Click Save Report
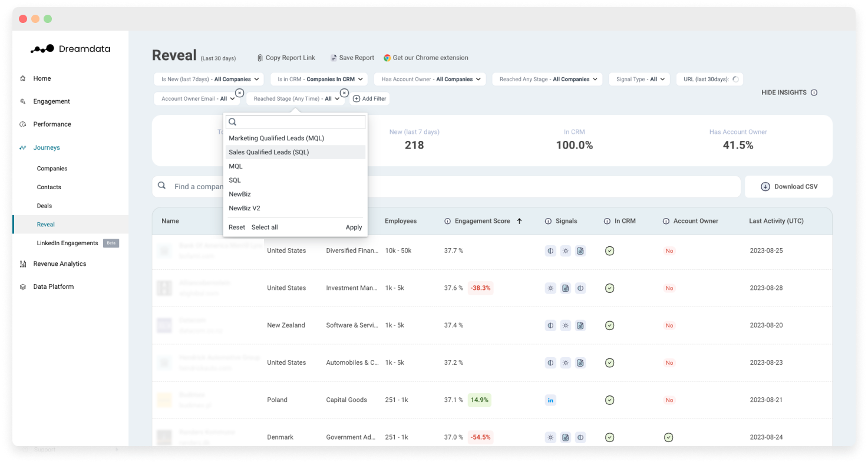The image size is (868, 465). [352, 58]
